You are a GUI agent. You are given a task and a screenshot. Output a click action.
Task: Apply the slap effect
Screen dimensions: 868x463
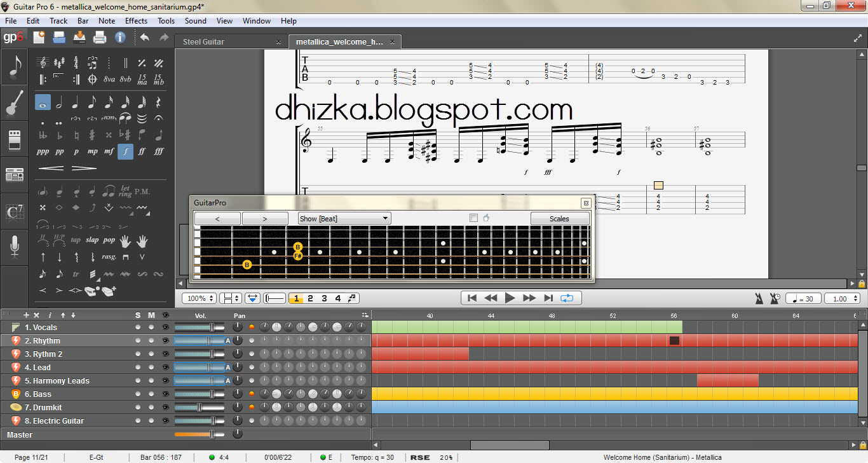click(x=92, y=240)
